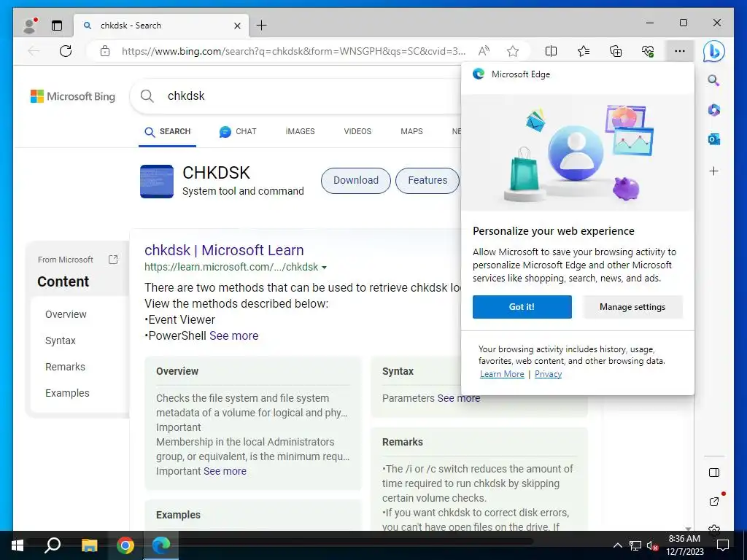Click the Microsoft Bing logo

point(73,96)
